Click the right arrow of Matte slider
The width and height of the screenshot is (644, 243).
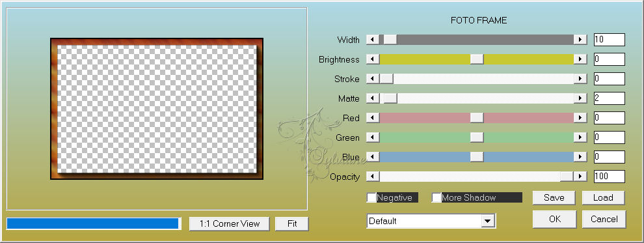pyautogui.click(x=580, y=98)
